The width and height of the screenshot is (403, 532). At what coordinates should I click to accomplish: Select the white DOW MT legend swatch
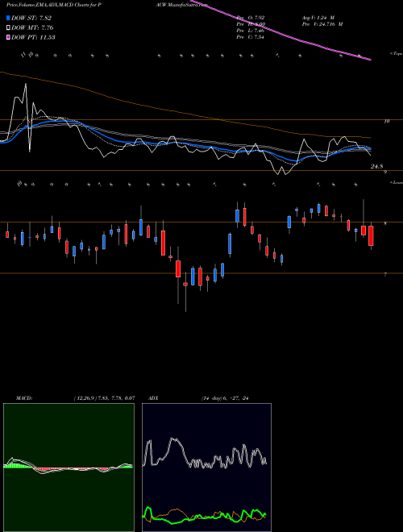coord(8,28)
